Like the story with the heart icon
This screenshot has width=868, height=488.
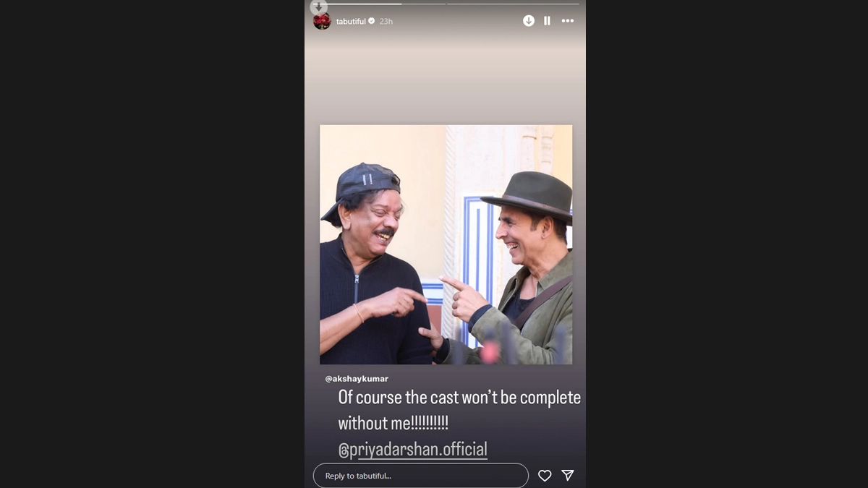(x=545, y=476)
